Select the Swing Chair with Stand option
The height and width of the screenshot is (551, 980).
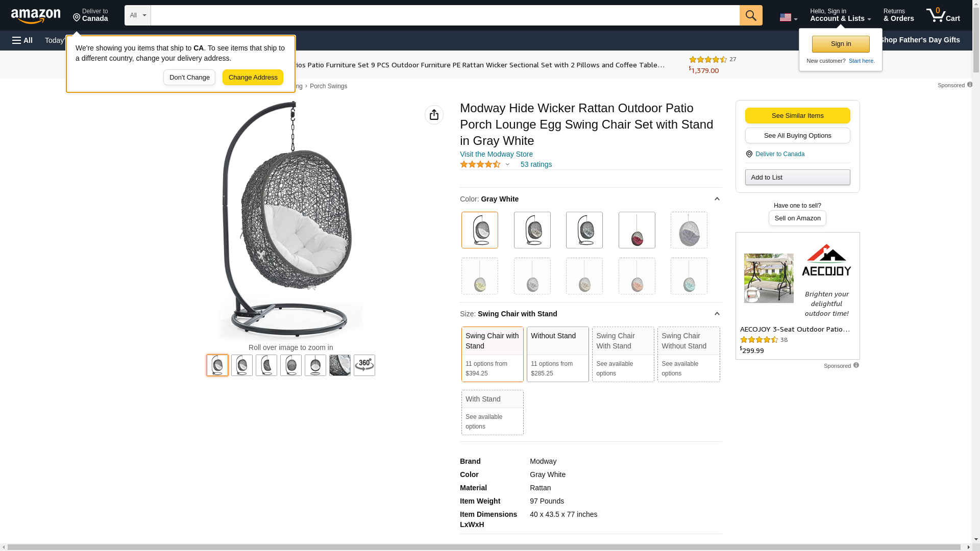point(492,354)
